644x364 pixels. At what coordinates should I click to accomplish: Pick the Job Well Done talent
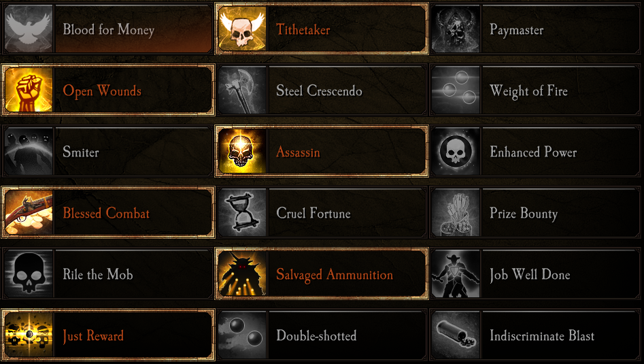point(536,274)
